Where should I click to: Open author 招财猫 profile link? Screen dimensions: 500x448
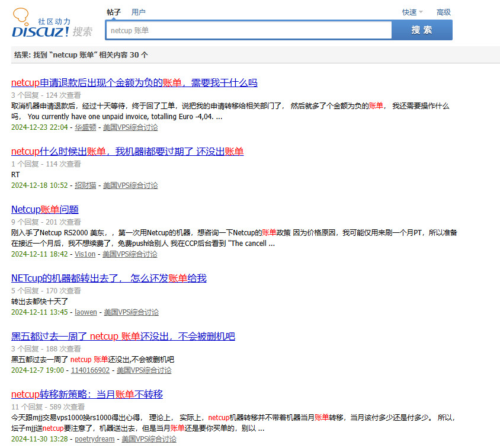pos(85,185)
